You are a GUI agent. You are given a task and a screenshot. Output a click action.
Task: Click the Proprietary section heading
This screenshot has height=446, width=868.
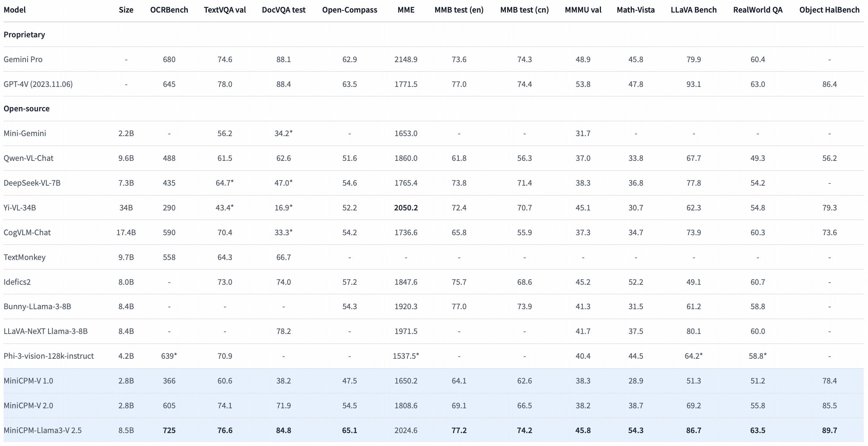pos(24,35)
